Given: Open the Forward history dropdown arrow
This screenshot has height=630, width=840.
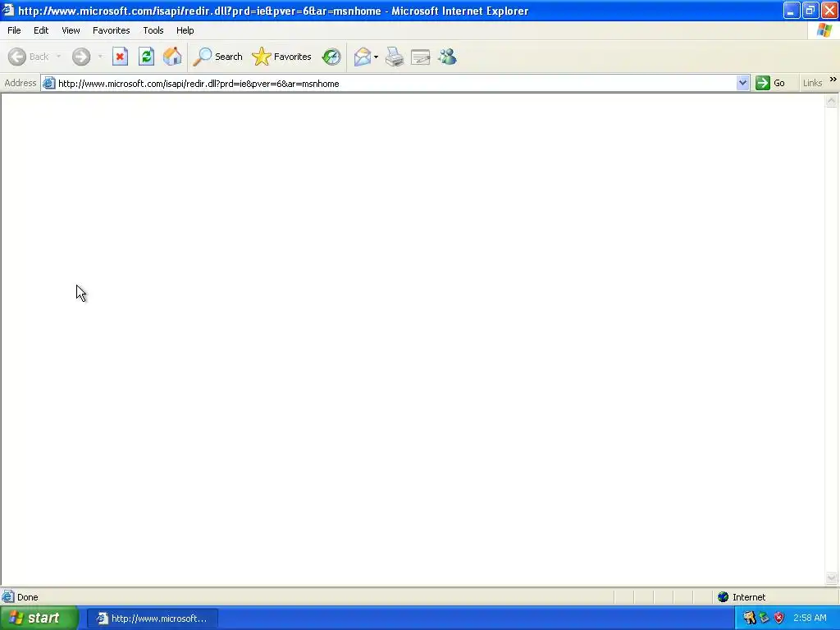Looking at the screenshot, I should [100, 57].
